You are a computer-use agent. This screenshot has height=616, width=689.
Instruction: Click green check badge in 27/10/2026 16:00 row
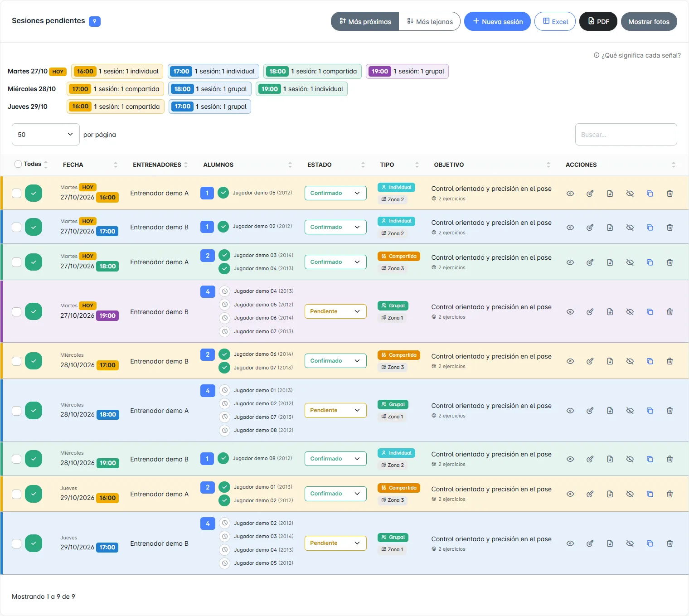(x=34, y=193)
